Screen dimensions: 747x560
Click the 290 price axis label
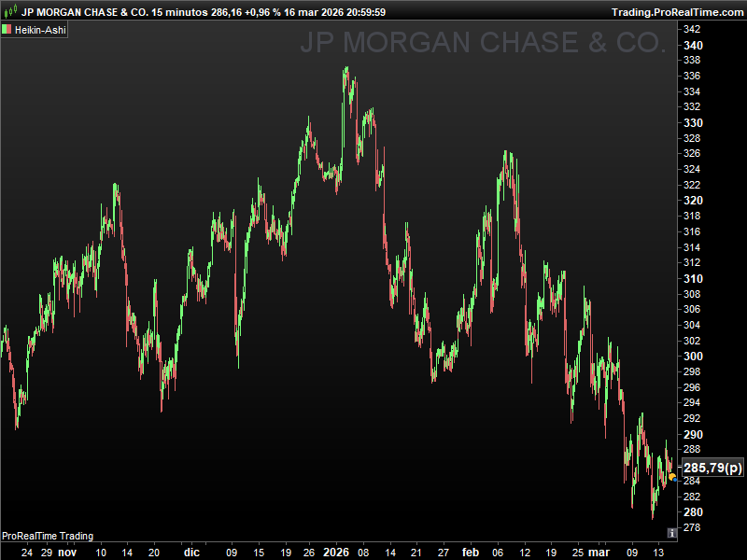coord(693,434)
